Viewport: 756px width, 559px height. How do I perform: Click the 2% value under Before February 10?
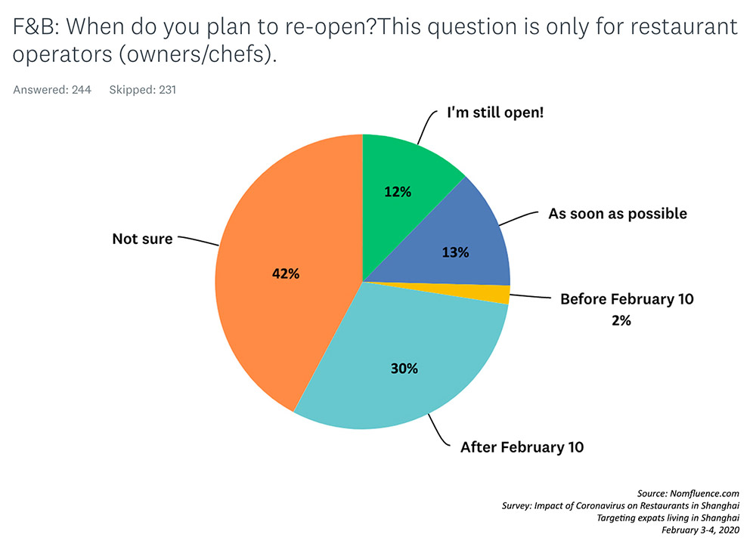[x=620, y=320]
